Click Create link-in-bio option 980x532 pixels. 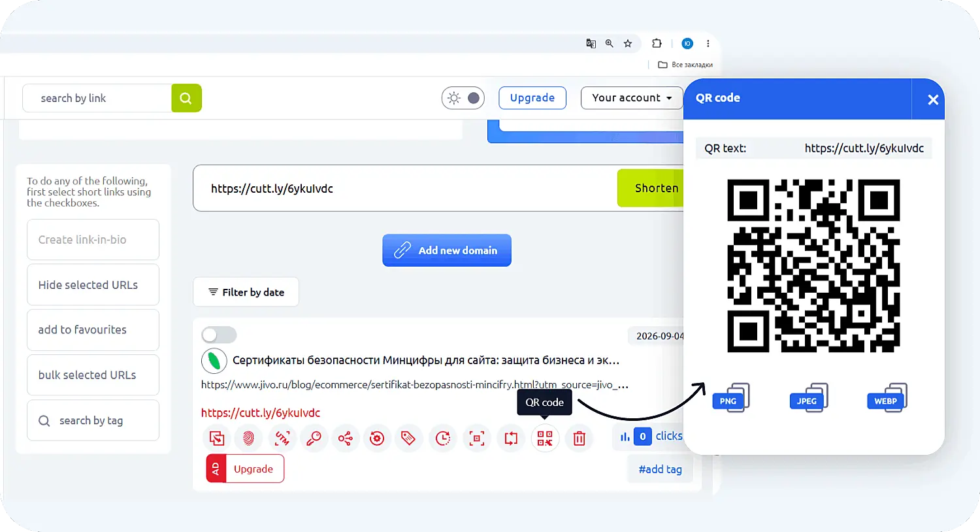(x=93, y=240)
